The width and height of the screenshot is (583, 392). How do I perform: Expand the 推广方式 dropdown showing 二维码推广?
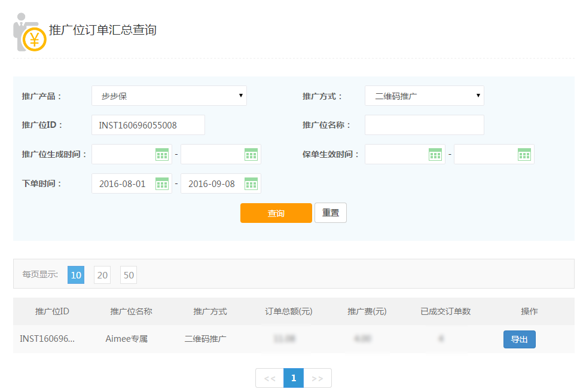pyautogui.click(x=424, y=96)
